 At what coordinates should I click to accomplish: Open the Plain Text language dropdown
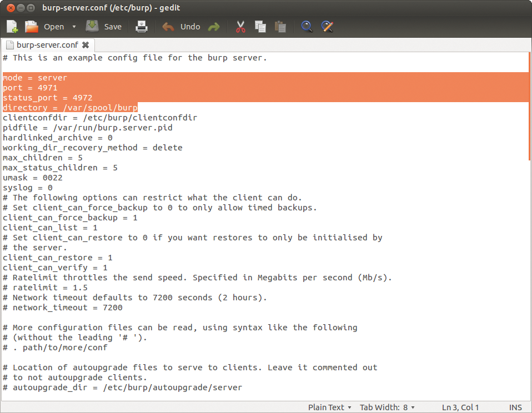click(x=330, y=407)
